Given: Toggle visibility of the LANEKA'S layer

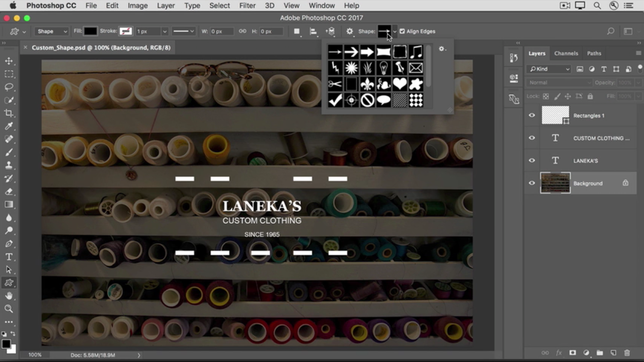Looking at the screenshot, I should pyautogui.click(x=532, y=161).
